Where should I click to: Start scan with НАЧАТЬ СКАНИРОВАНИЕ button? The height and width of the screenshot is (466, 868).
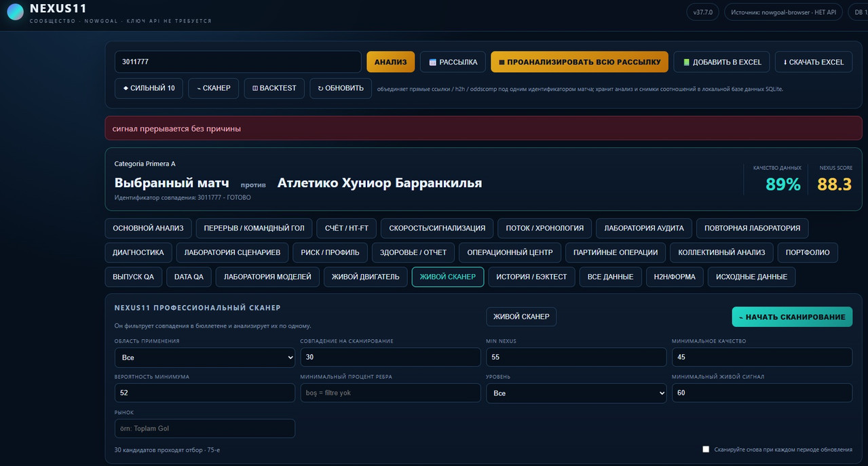tap(792, 317)
